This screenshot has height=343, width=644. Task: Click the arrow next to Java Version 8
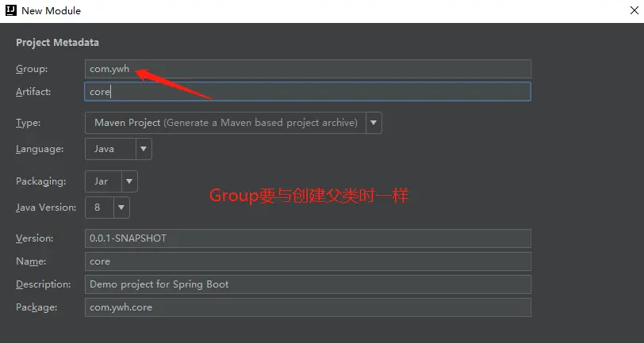pyautogui.click(x=121, y=208)
